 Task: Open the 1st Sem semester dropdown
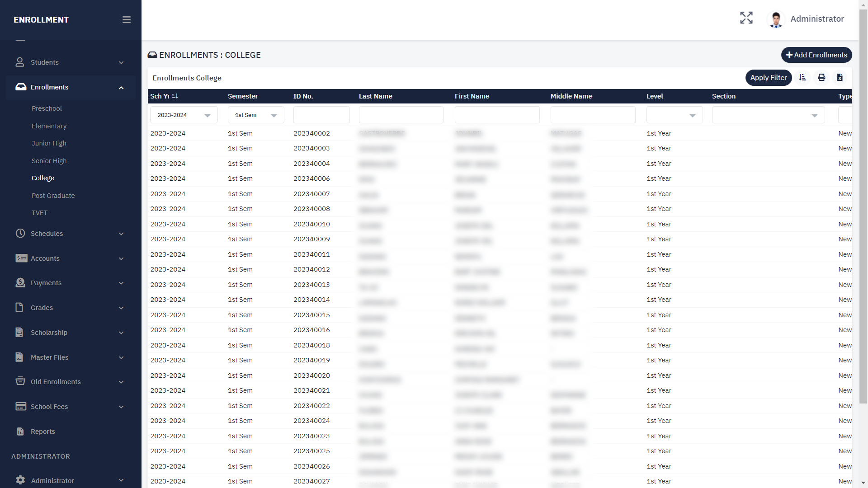click(x=256, y=115)
